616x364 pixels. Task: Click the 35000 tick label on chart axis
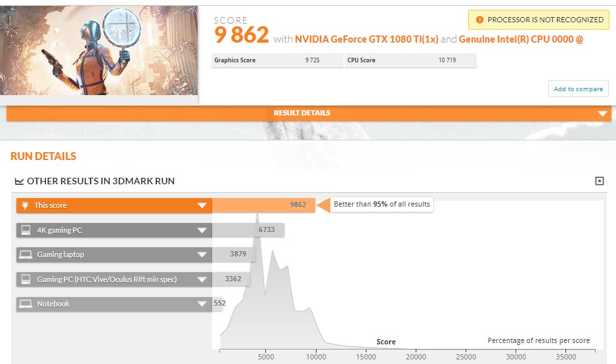click(565, 357)
